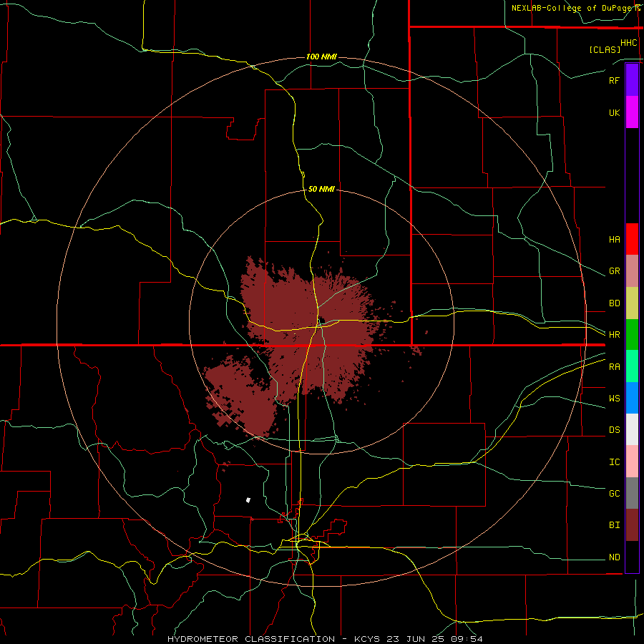This screenshot has height=644, width=644.
Task: Click the HR green legend swatch
Action: pyautogui.click(x=632, y=335)
